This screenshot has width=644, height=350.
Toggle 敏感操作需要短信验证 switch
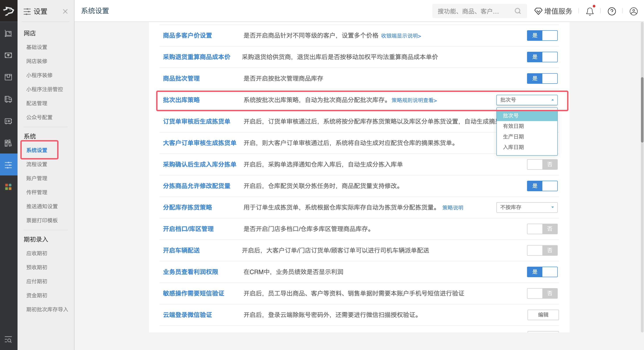[x=542, y=293]
